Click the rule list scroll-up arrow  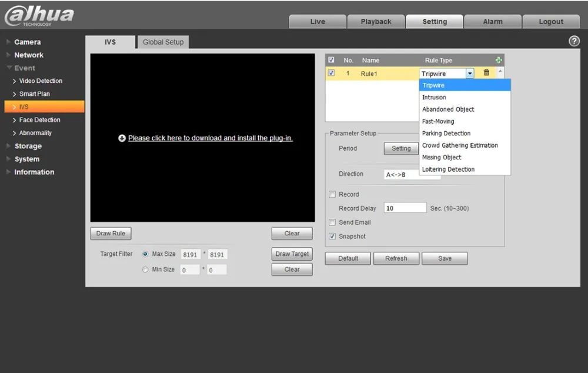pyautogui.click(x=500, y=71)
